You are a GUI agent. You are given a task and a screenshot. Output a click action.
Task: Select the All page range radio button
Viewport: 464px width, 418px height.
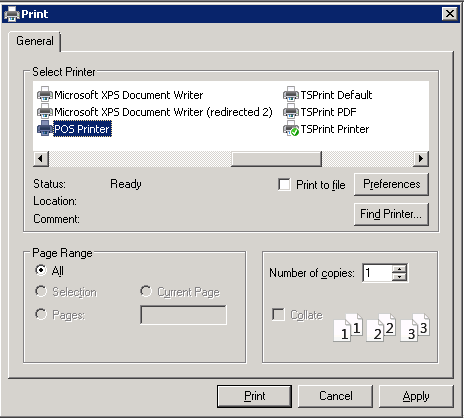41,270
